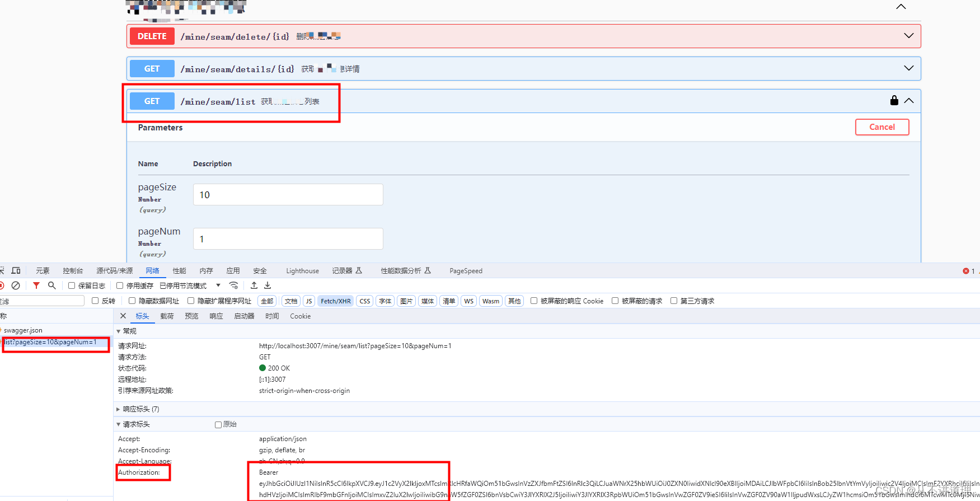
Task: Click the export HAR download icon
Action: click(268, 285)
